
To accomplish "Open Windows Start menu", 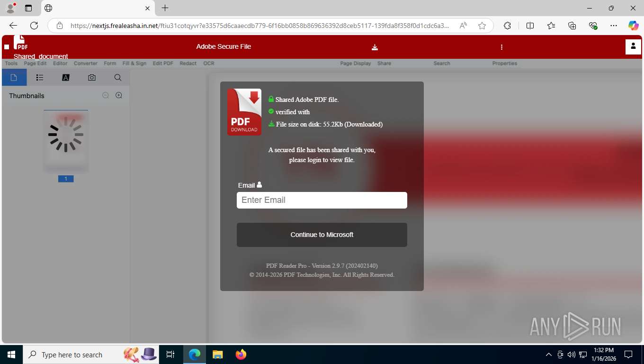I will [11, 355].
